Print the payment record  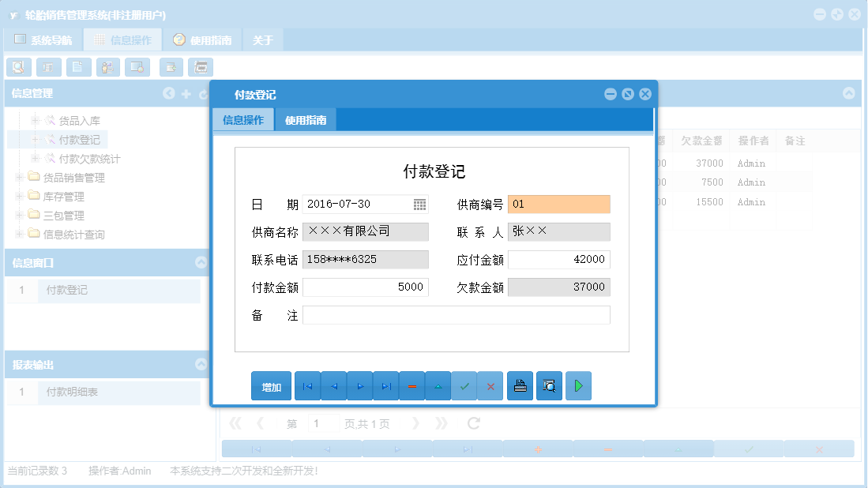520,386
